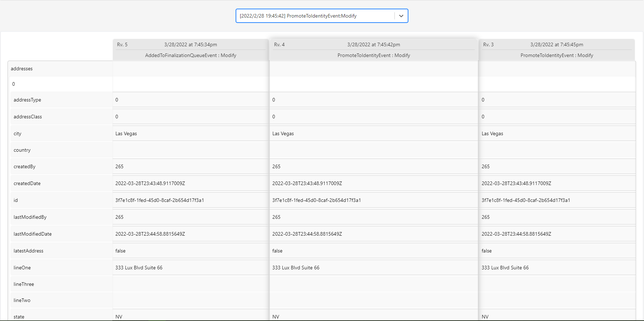
Task: Click the AddedToFinalizationQueueEvent : Modify label
Action: click(x=190, y=55)
